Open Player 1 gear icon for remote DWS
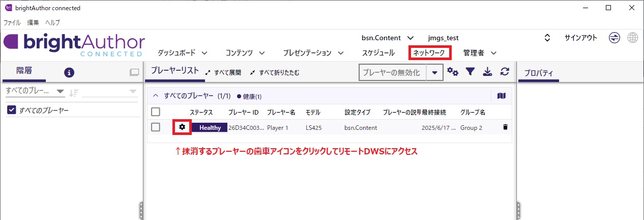Viewport: 644px width, 220px height. pos(182,127)
